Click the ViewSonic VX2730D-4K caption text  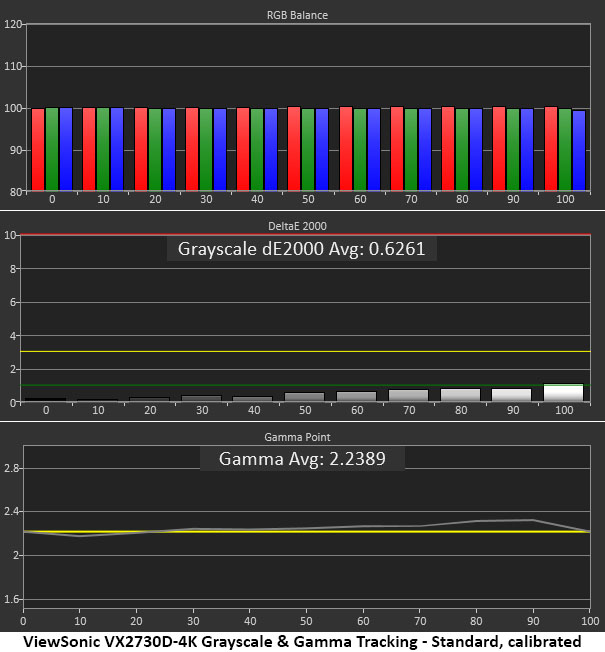[x=302, y=641]
